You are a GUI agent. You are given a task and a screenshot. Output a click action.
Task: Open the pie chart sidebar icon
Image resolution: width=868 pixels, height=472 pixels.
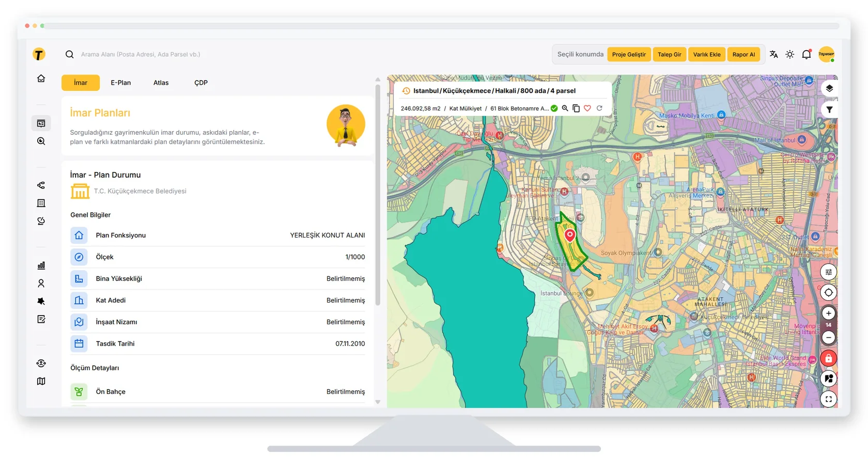click(41, 221)
